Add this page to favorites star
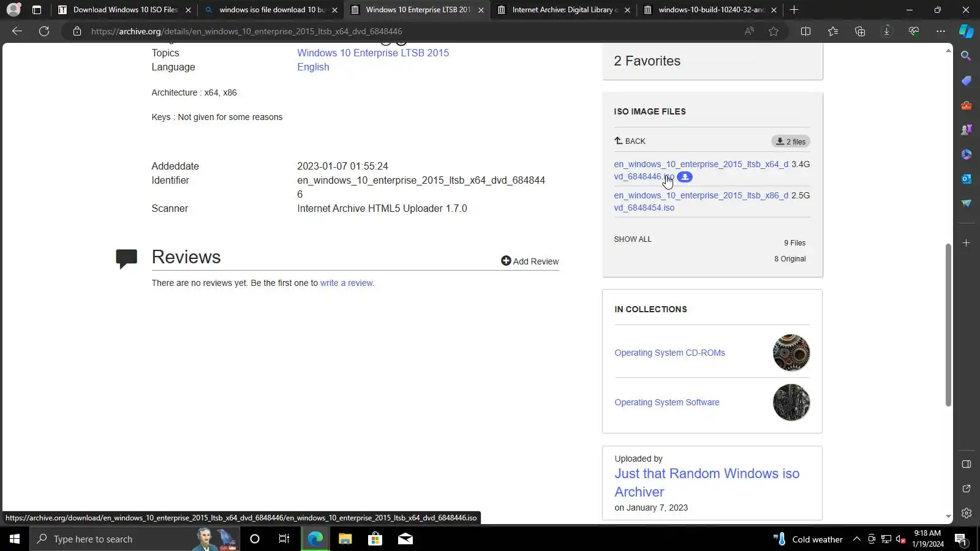 point(774,31)
